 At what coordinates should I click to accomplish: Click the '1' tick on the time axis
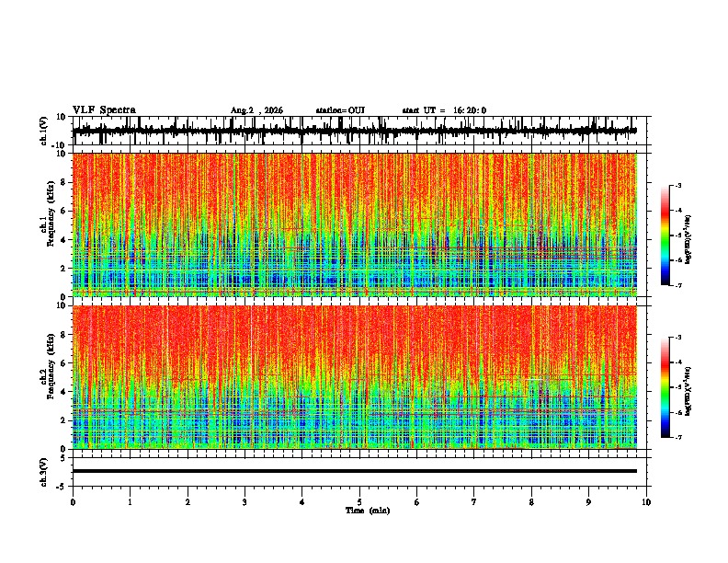tap(130, 502)
